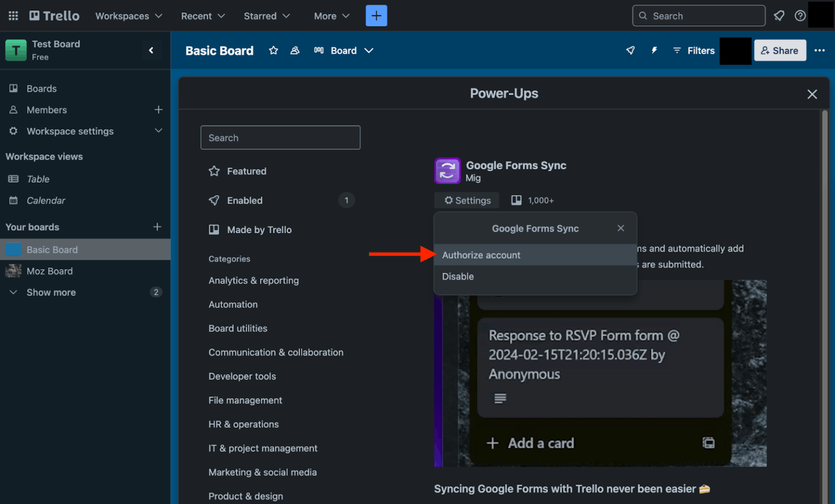Click the Power-Ups search field
The image size is (835, 504).
click(x=281, y=137)
